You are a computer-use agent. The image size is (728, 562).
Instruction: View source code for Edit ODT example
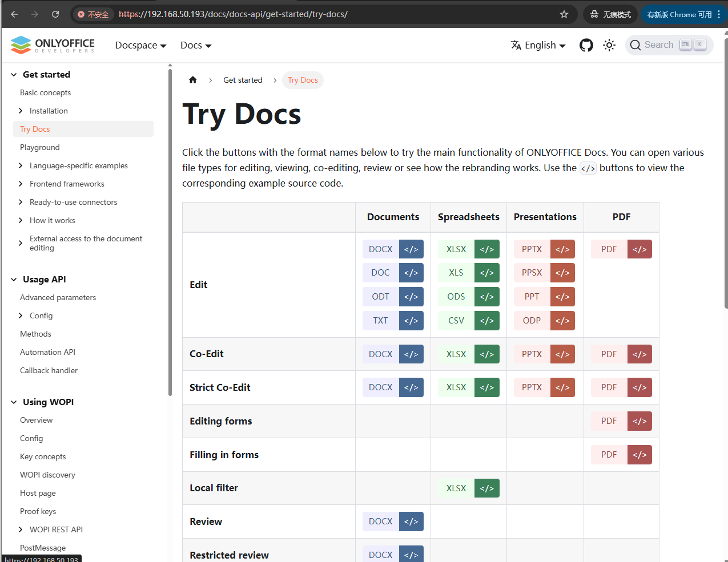click(411, 297)
